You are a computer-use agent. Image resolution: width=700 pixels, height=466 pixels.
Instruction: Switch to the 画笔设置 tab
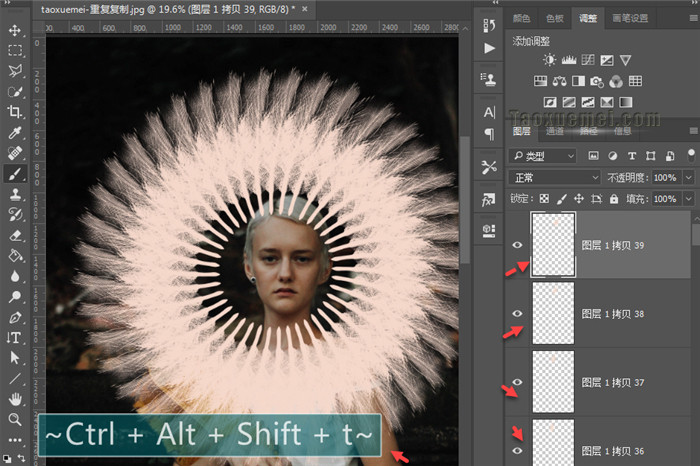(630, 18)
